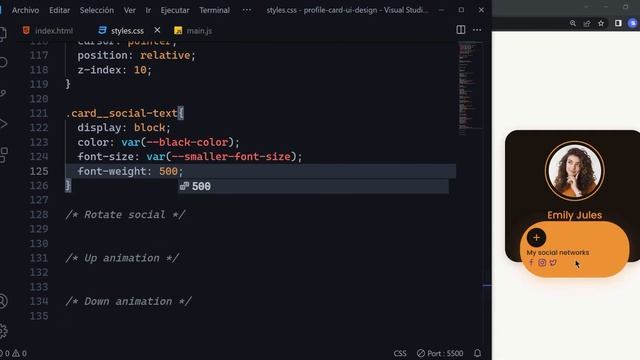Image resolution: width=640 pixels, height=360 pixels.
Task: Accept the 500 autocomplete suggestion
Action: tap(313, 187)
